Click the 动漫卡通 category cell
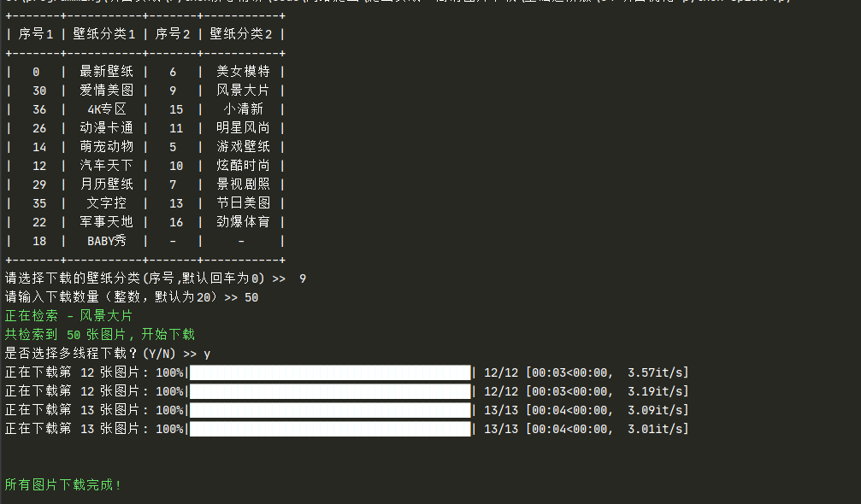861x504 pixels. (x=107, y=128)
